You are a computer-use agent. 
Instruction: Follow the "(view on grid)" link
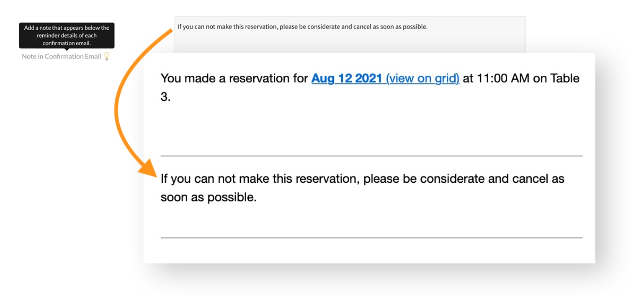422,79
